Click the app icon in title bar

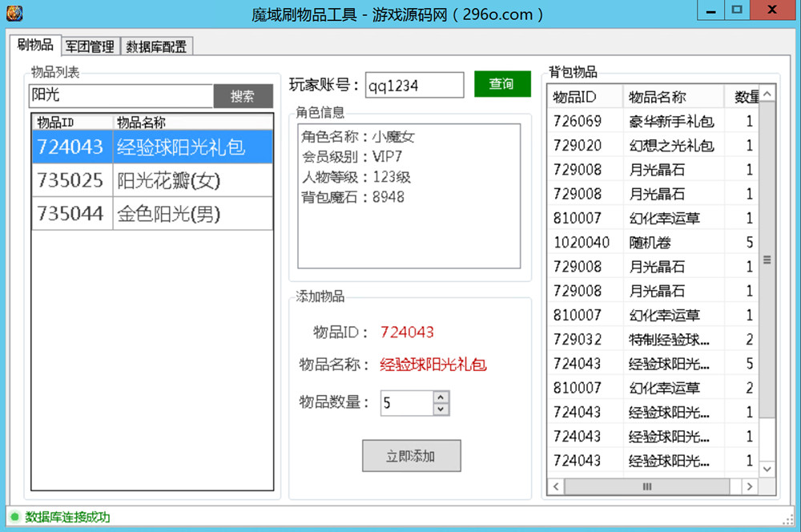pyautogui.click(x=14, y=13)
